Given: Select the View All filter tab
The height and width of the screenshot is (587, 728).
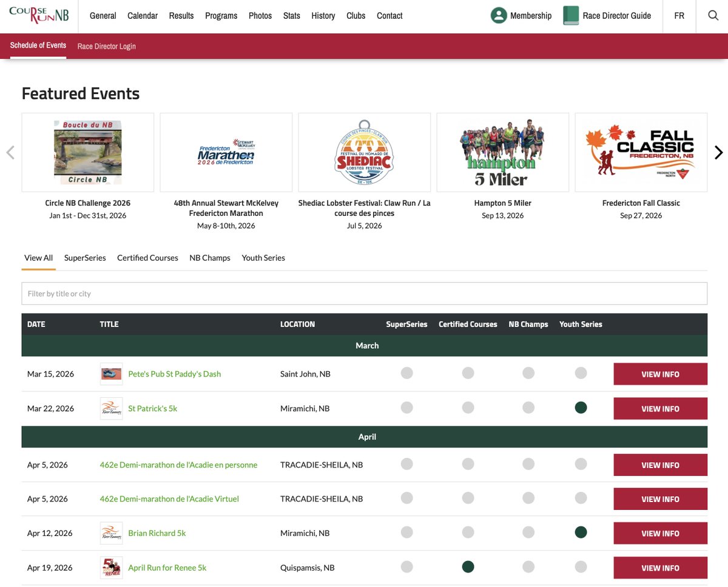Looking at the screenshot, I should click(x=38, y=258).
